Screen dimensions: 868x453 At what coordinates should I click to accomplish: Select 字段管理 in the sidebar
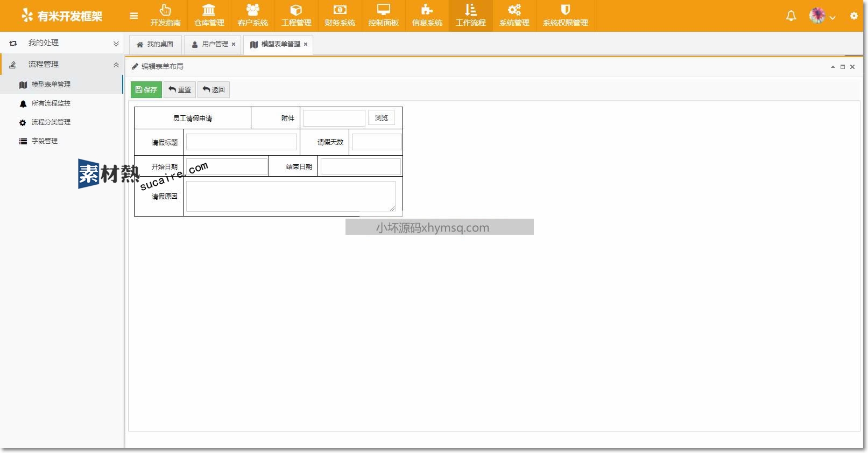tap(45, 141)
